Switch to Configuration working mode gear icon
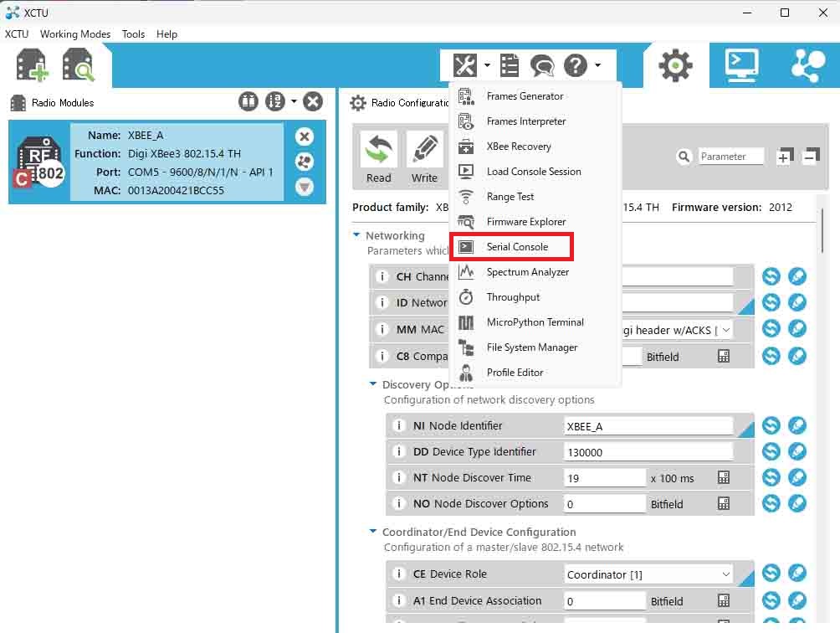This screenshot has width=840, height=633. tap(675, 65)
